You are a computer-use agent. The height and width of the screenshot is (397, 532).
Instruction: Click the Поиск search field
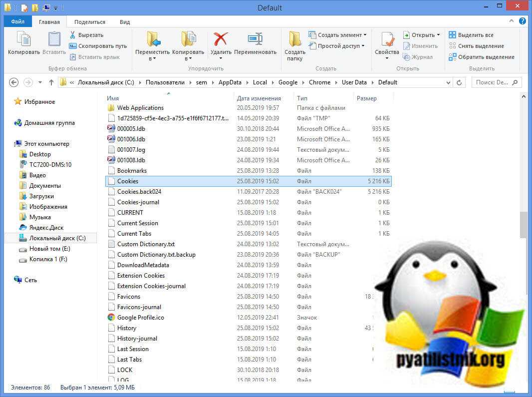click(494, 82)
